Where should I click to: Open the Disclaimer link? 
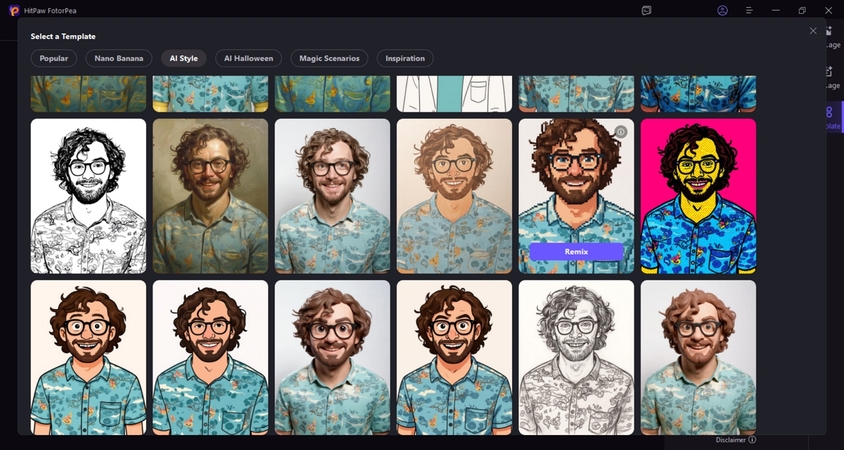[x=731, y=440]
